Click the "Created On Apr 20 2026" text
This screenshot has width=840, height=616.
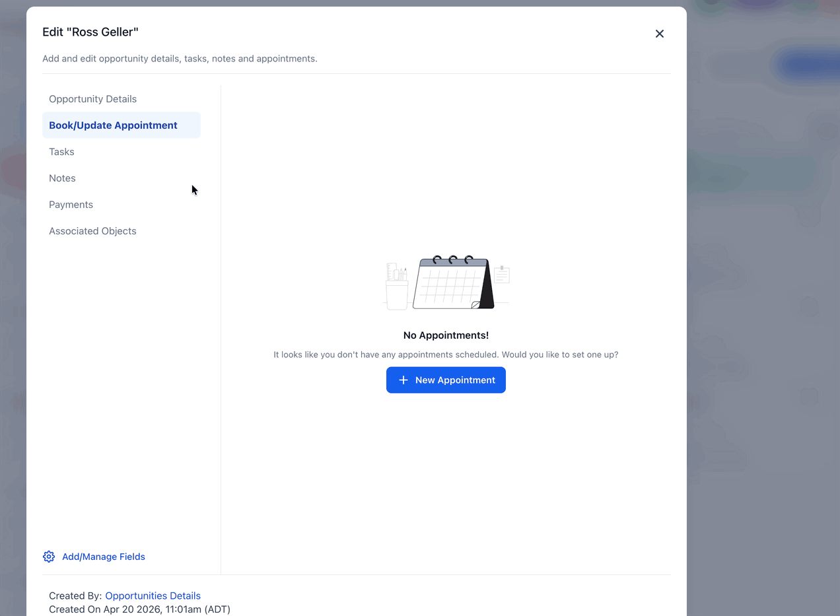click(x=139, y=609)
